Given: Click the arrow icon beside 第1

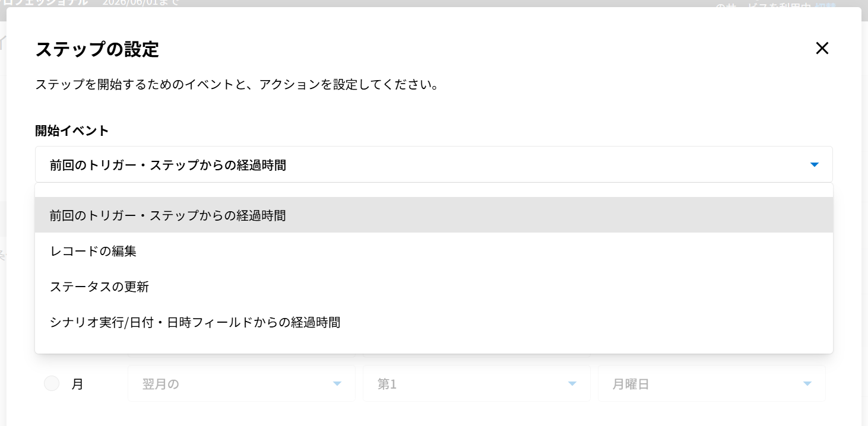Looking at the screenshot, I should click(572, 384).
